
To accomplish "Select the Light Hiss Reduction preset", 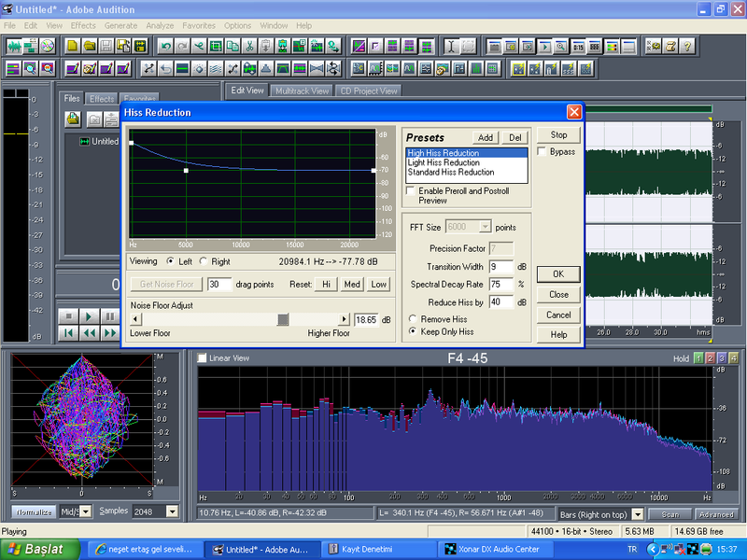I will tap(442, 162).
